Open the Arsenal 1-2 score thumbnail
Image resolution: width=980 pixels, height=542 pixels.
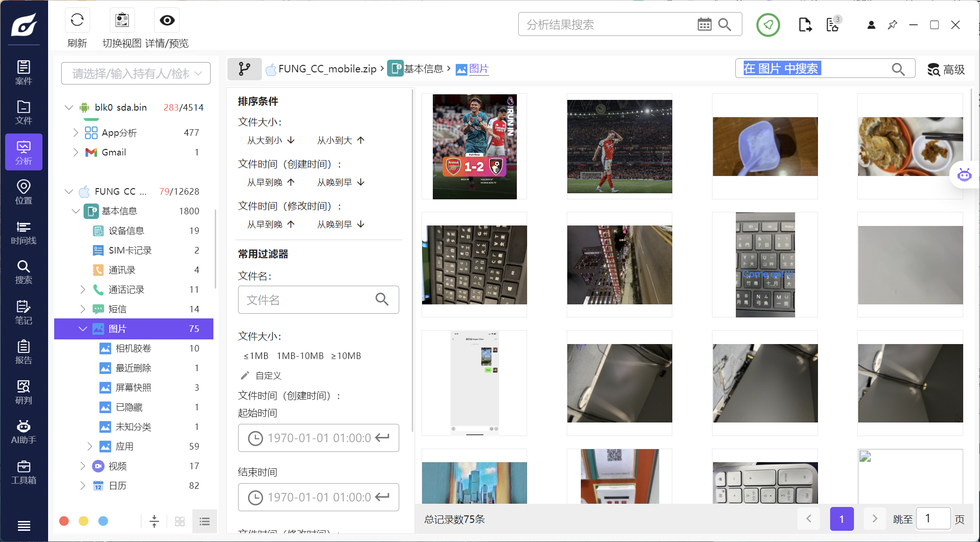click(x=474, y=147)
